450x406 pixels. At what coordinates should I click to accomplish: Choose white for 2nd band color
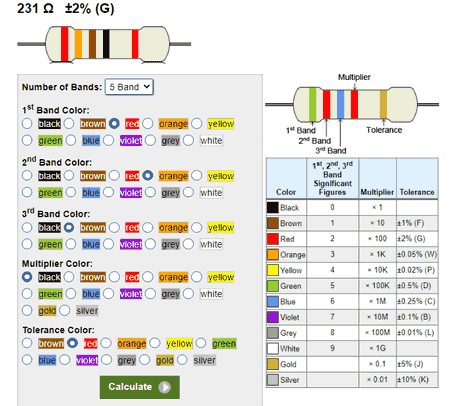point(188,192)
